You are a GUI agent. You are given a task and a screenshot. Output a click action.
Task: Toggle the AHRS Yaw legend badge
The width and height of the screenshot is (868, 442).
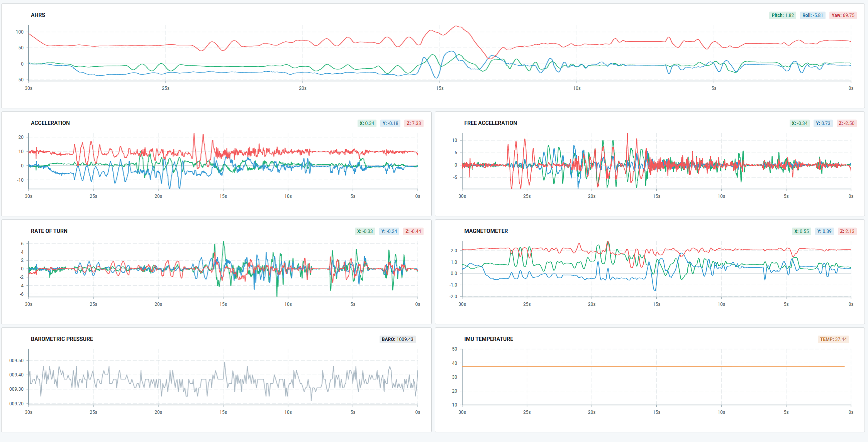843,15
